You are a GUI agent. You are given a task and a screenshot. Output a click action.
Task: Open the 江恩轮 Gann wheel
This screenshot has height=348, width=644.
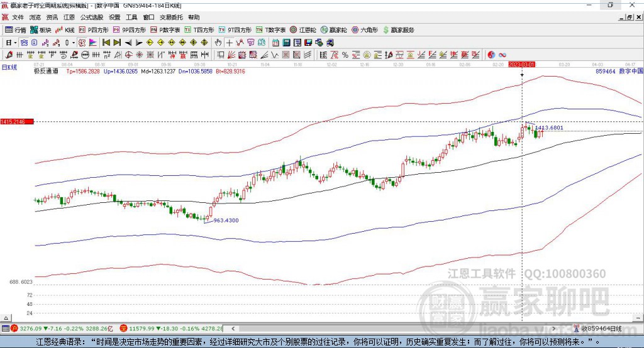pos(303,30)
